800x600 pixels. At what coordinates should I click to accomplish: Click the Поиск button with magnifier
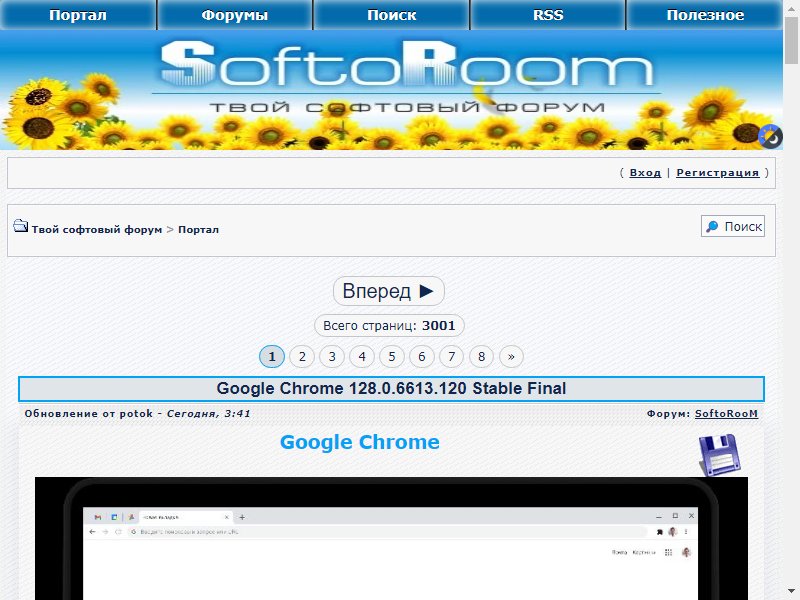(x=733, y=227)
